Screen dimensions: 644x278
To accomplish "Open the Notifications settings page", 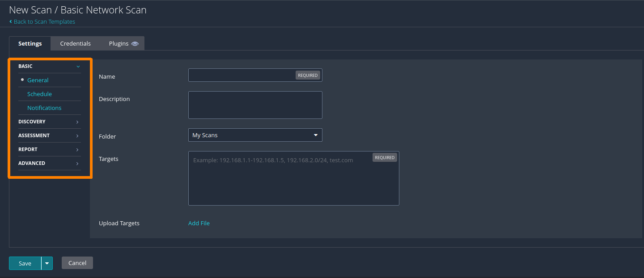I will (x=44, y=108).
